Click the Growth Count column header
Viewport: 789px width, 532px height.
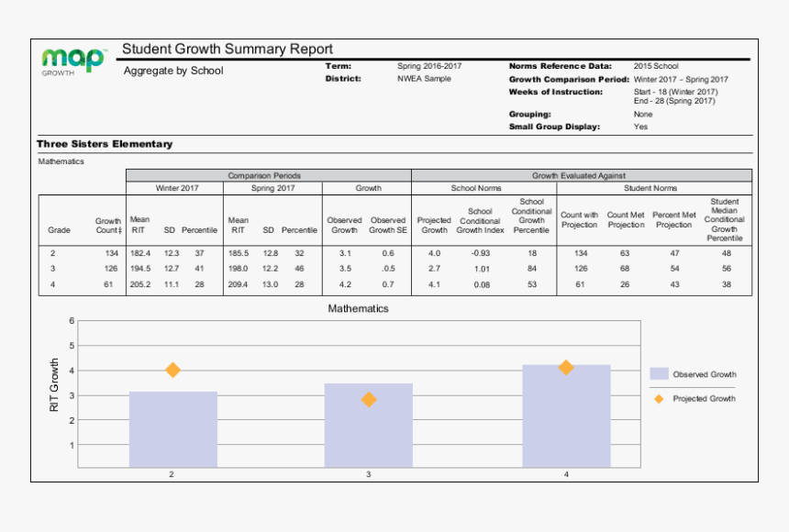[108, 226]
